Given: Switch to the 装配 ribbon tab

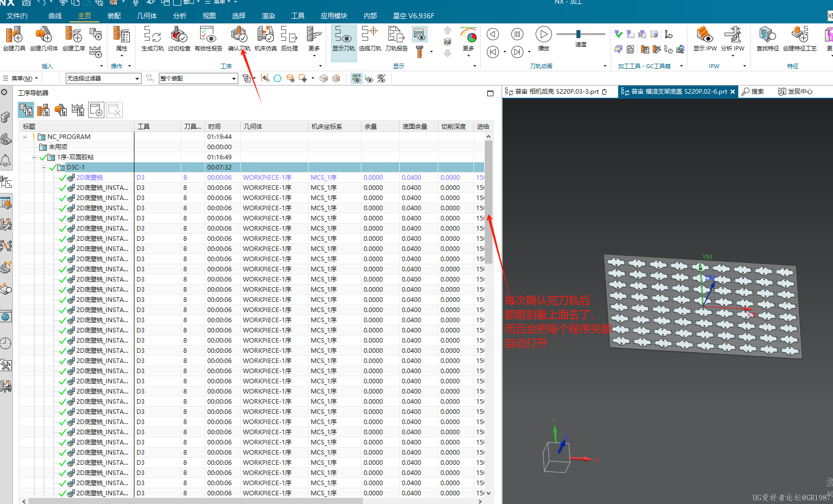Looking at the screenshot, I should pyautogui.click(x=114, y=16).
